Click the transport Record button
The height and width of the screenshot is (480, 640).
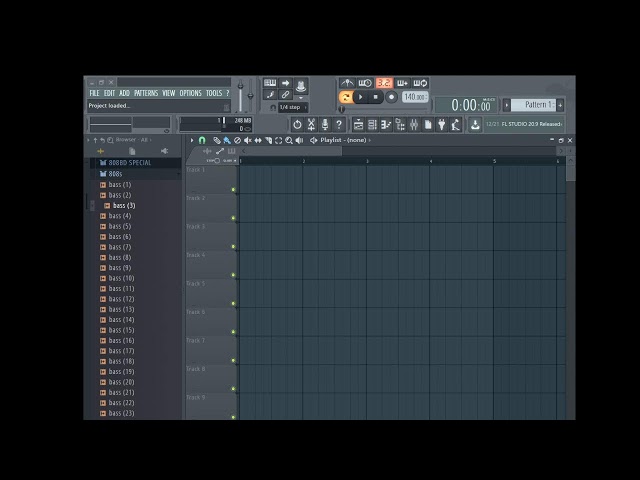pos(391,97)
